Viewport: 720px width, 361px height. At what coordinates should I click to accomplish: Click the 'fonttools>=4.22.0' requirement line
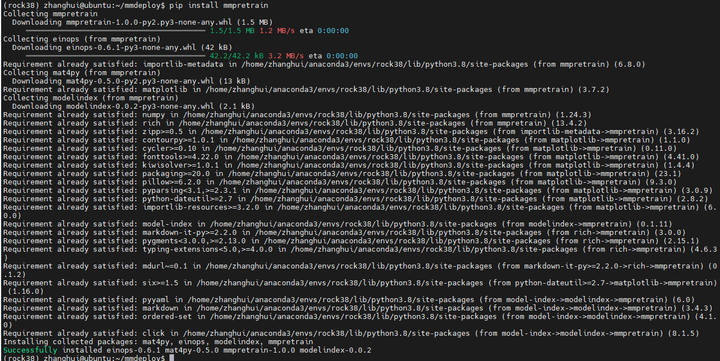click(351, 157)
